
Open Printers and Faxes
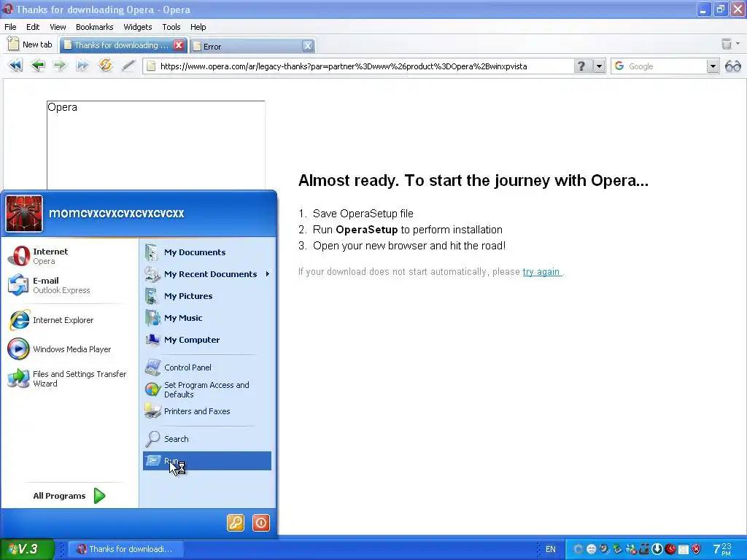(x=207, y=411)
